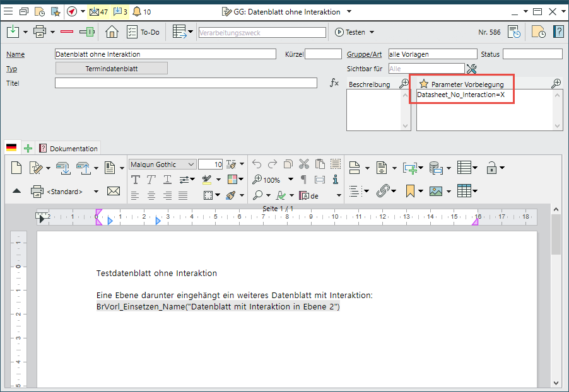
Task: Expand the <Standard> printer dropdown
Action: [x=96, y=192]
